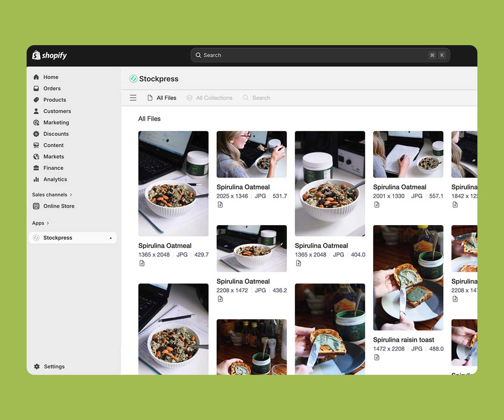
Task: Open the 2208 x 1472 oatmeal thumbnail
Action: (x=252, y=248)
